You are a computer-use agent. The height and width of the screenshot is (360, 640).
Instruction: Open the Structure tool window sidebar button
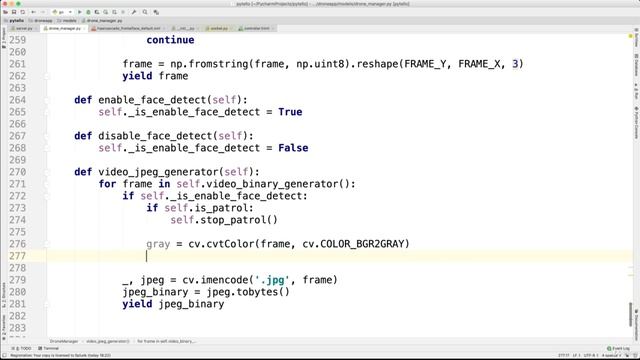pos(4,295)
